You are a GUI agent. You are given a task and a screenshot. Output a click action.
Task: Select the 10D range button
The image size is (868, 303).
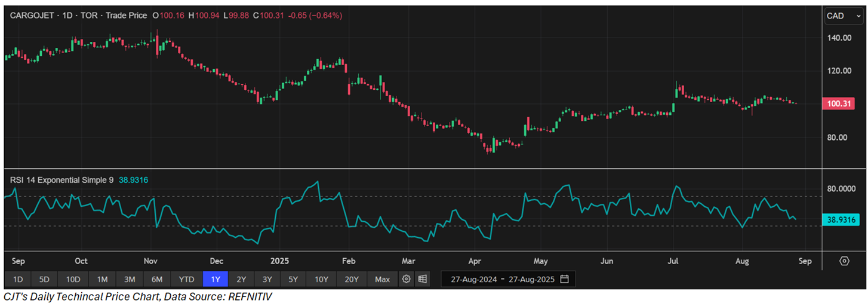[73, 279]
